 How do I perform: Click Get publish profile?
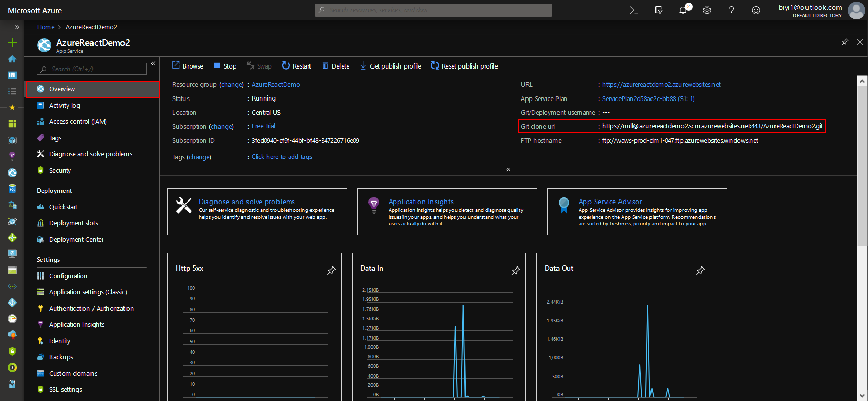point(390,66)
